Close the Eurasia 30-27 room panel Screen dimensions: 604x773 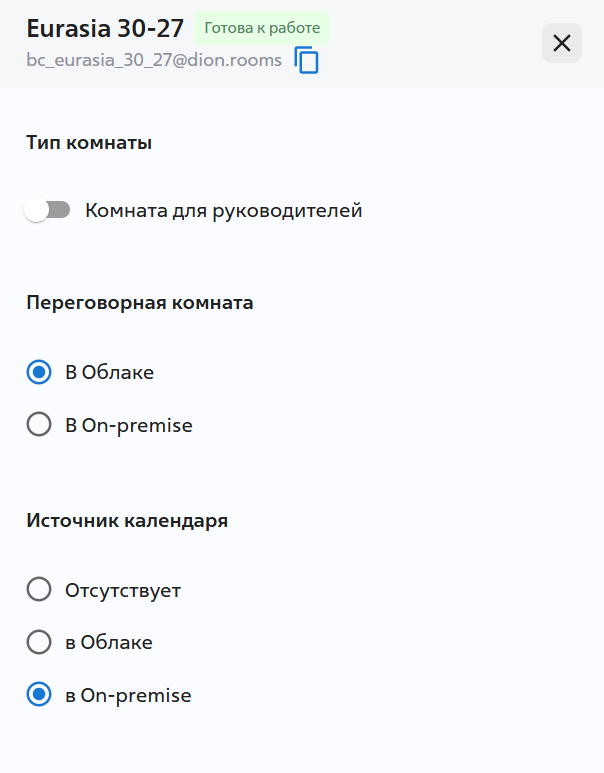562,43
